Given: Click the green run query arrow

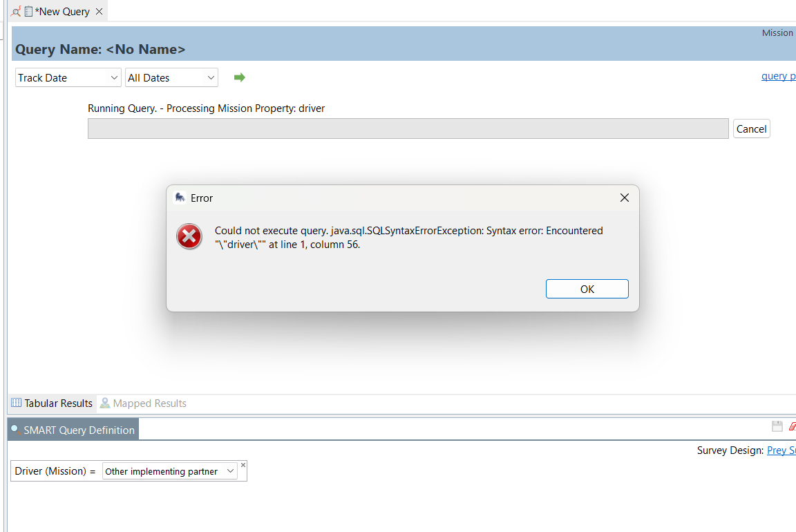Looking at the screenshot, I should tap(240, 77).
